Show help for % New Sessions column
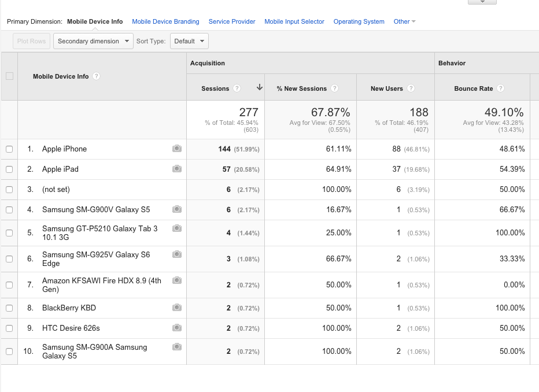The width and height of the screenshot is (539, 392). (334, 88)
